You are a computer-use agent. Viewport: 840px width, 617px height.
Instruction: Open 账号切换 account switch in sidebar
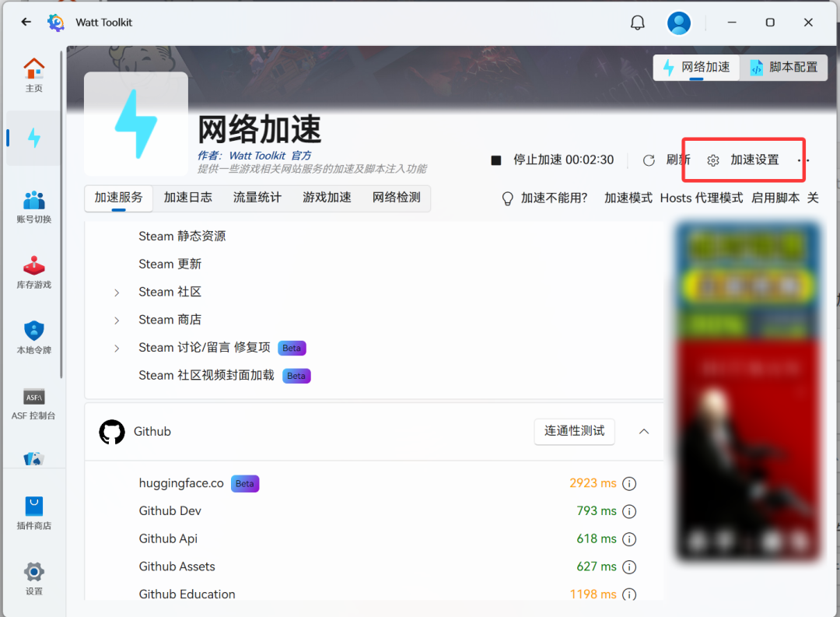33,207
